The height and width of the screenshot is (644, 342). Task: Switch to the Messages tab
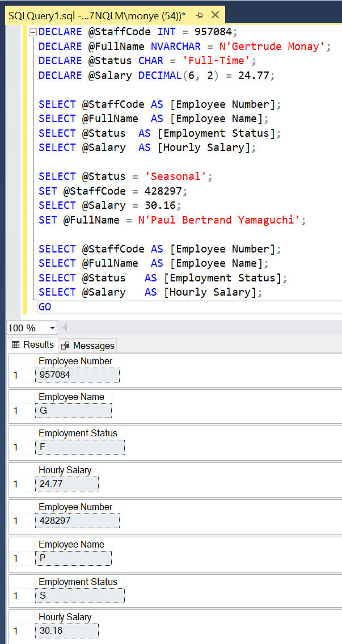tap(88, 346)
